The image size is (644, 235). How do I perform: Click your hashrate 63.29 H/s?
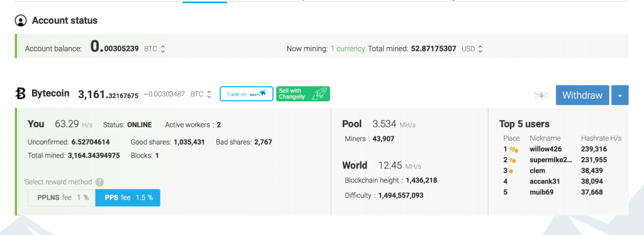point(73,124)
